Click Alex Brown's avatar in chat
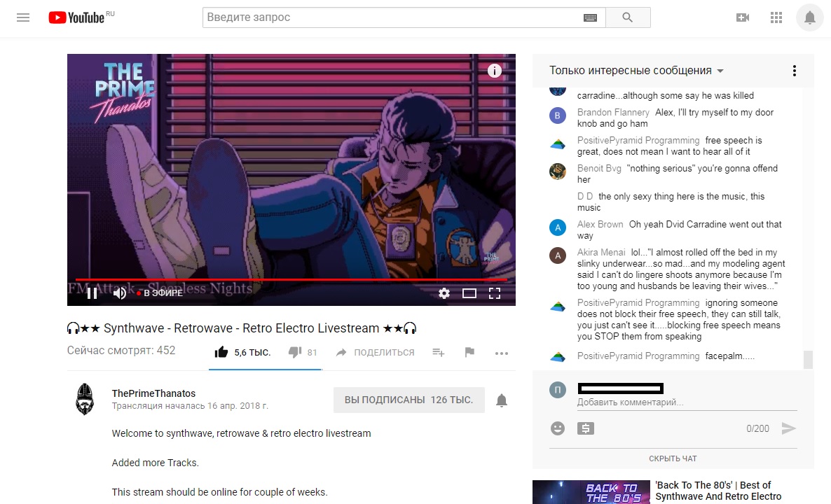 [x=558, y=227]
